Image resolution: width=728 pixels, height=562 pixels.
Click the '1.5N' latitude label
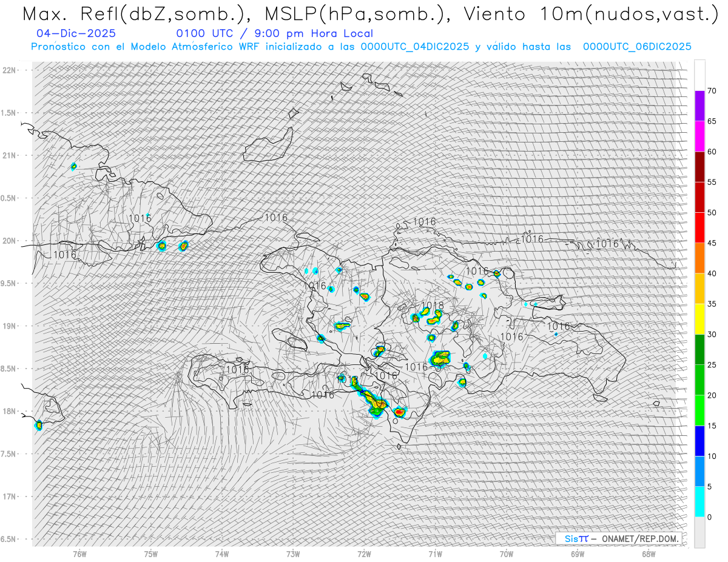tap(8, 113)
